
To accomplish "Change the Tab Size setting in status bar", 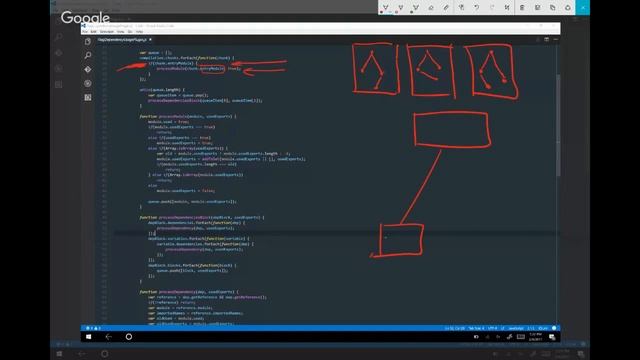I will point(476,328).
